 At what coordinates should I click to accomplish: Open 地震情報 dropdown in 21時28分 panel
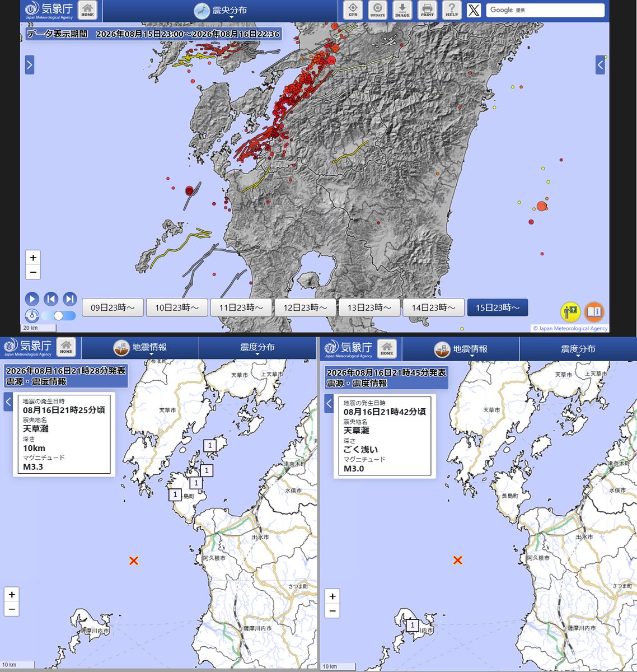(140, 348)
